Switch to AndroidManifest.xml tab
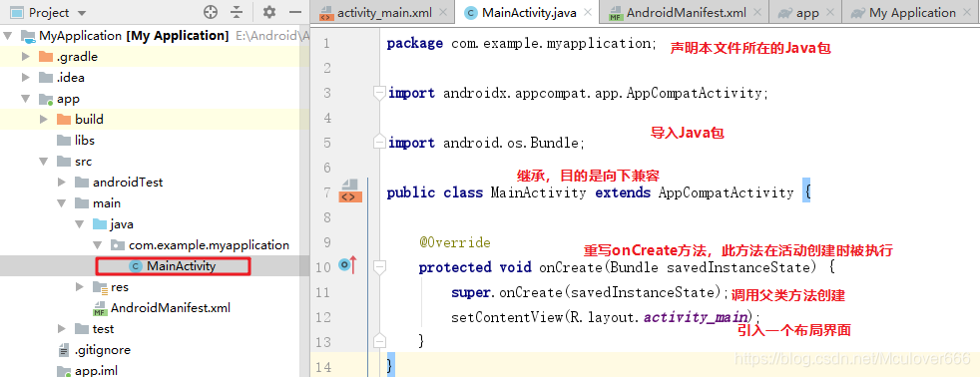The width and height of the screenshot is (980, 377). (686, 13)
